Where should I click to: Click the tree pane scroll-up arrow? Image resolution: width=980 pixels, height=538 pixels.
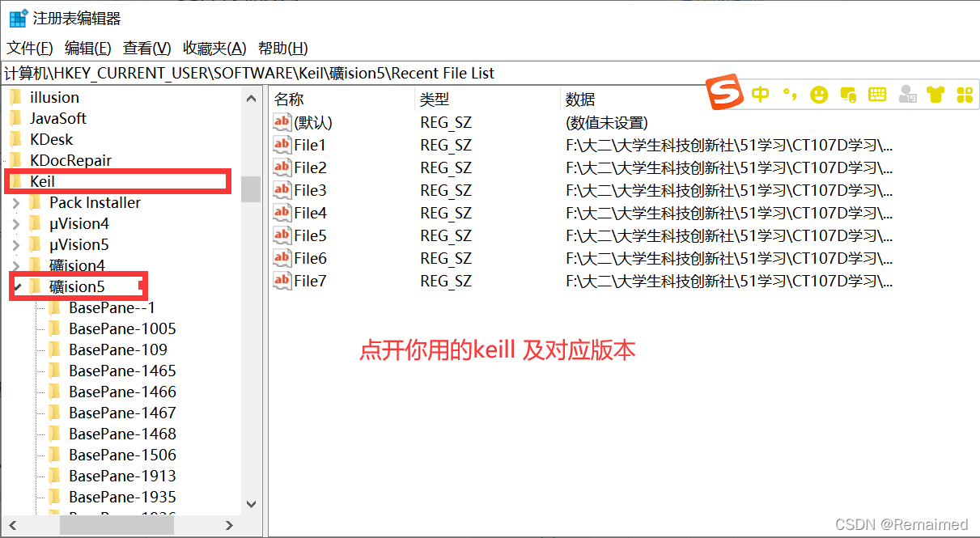tap(251, 98)
